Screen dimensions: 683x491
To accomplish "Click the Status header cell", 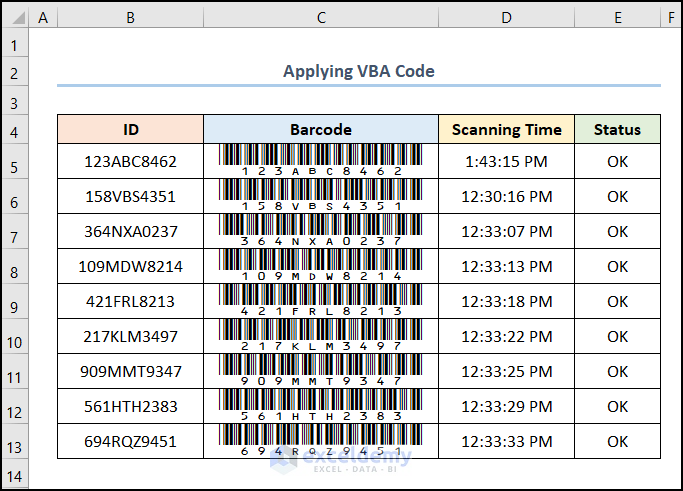I will [x=617, y=130].
